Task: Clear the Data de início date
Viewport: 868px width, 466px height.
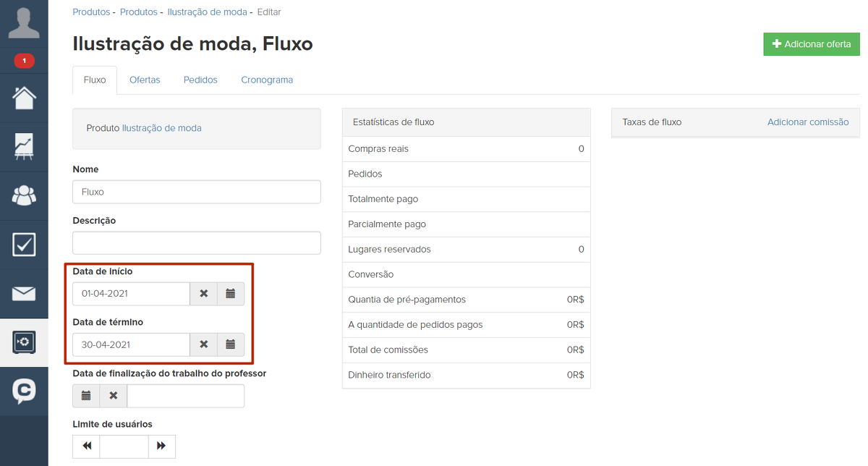Action: [203, 294]
